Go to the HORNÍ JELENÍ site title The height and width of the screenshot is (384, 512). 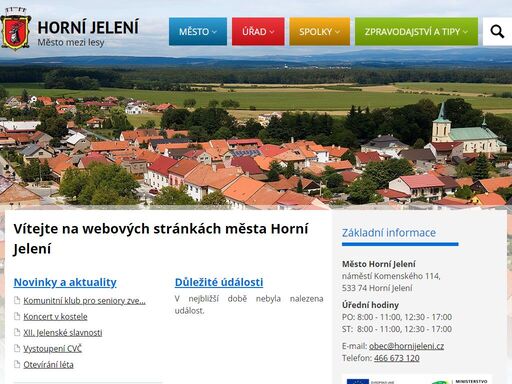click(88, 27)
